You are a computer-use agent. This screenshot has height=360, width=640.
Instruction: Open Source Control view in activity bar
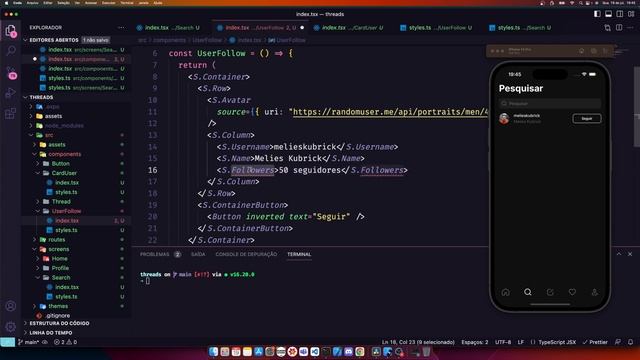pyautogui.click(x=11, y=73)
